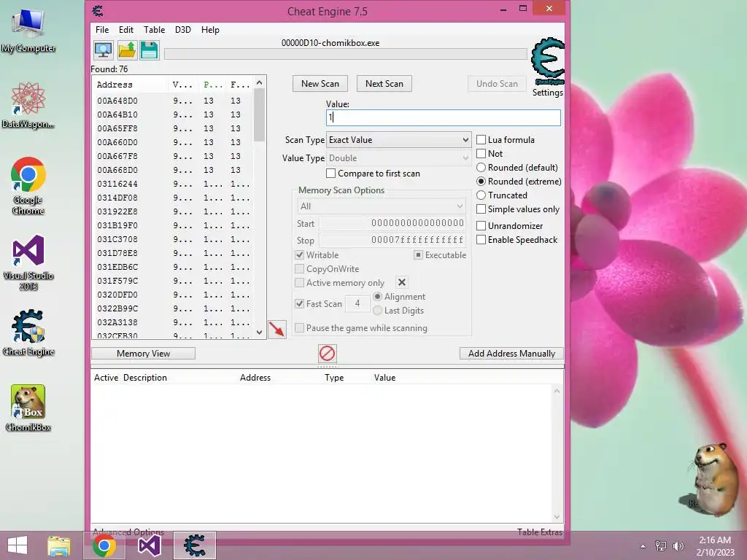747x560 pixels.
Task: Open DataWagon desktop shortcut
Action: (x=28, y=105)
